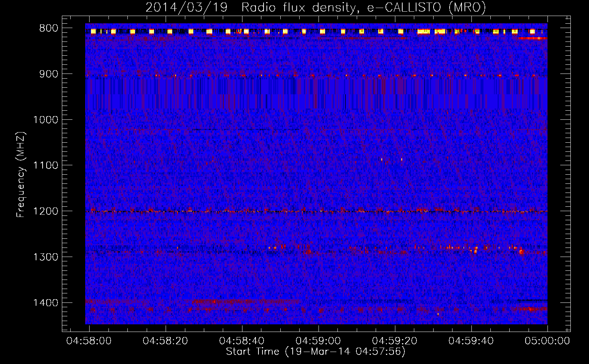Click the 800 frequency tick label
Image resolution: width=589 pixels, height=364 pixels.
(49, 28)
